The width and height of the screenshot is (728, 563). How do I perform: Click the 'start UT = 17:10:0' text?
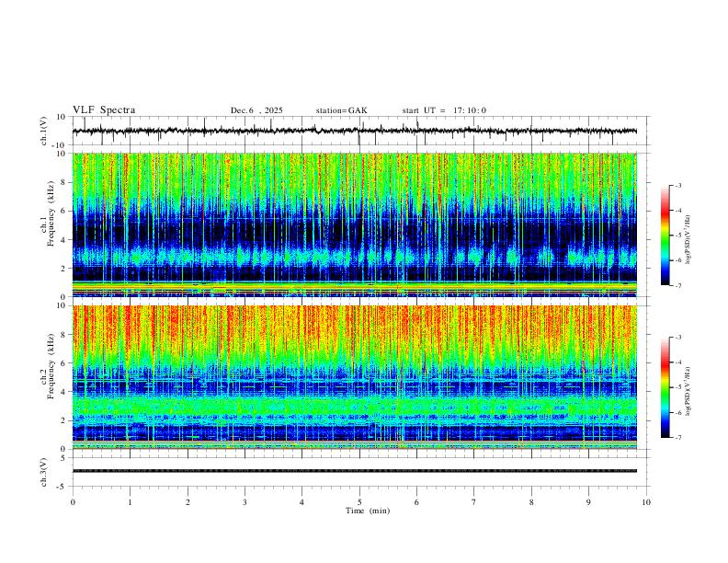tap(444, 110)
